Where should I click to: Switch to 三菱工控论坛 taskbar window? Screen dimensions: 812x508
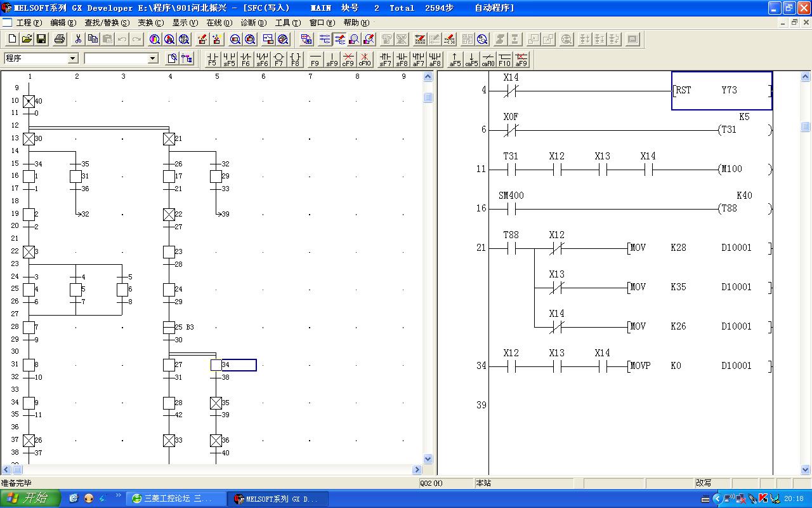pyautogui.click(x=176, y=498)
